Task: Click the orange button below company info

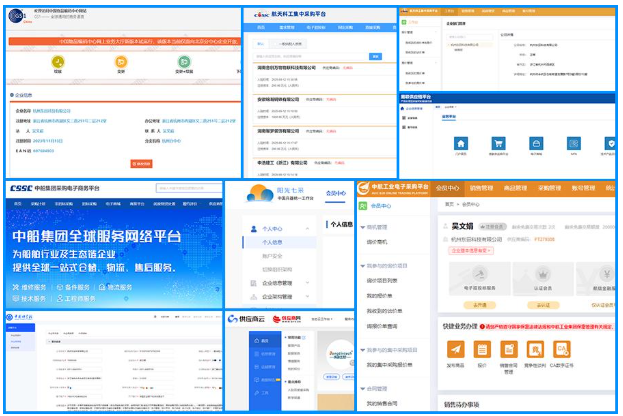Action: [141, 162]
